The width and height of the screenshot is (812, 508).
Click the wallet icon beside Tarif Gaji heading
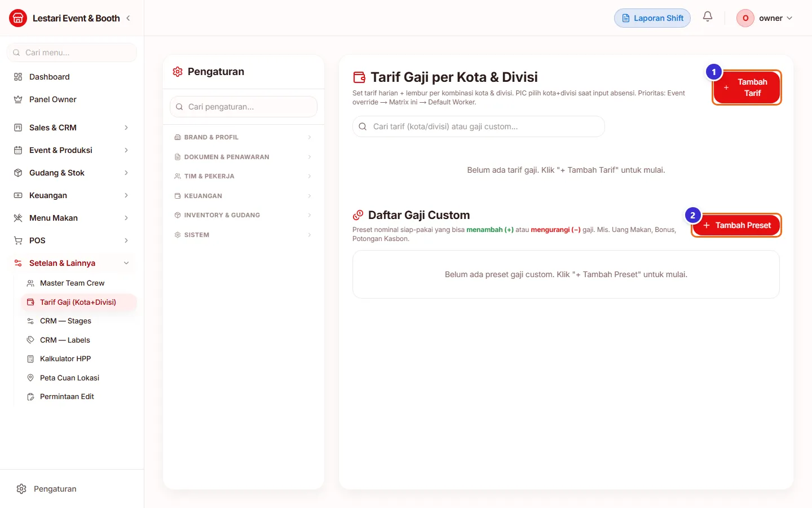coord(359,77)
